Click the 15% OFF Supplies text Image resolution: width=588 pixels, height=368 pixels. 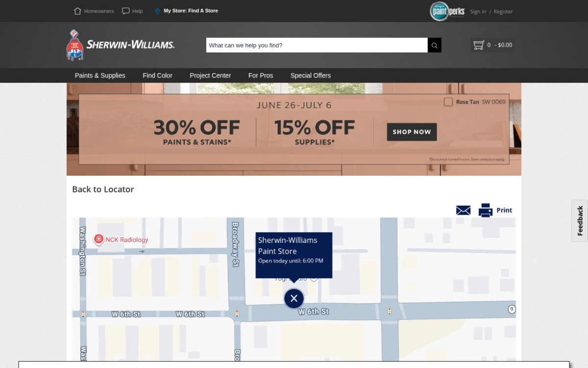[x=315, y=132]
